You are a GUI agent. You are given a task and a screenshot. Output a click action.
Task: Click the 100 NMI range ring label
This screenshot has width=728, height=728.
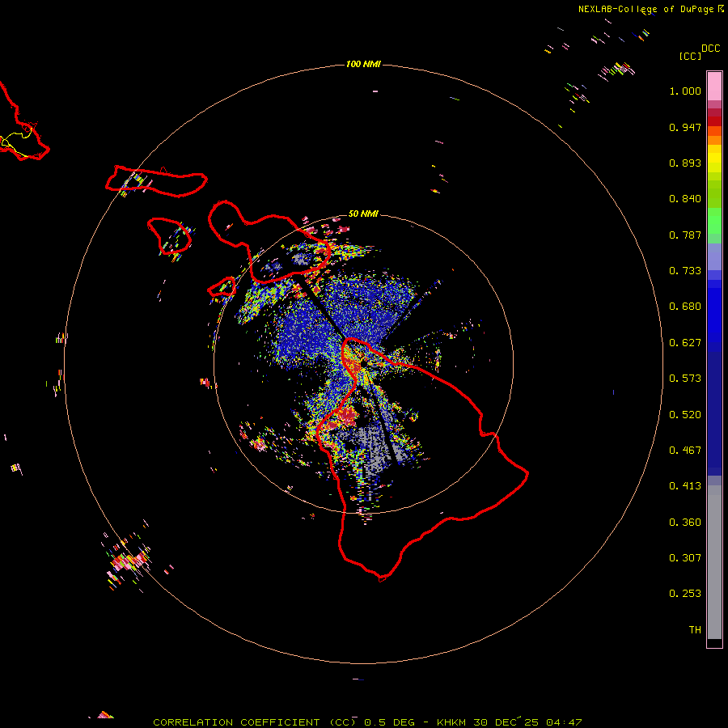tap(363, 64)
